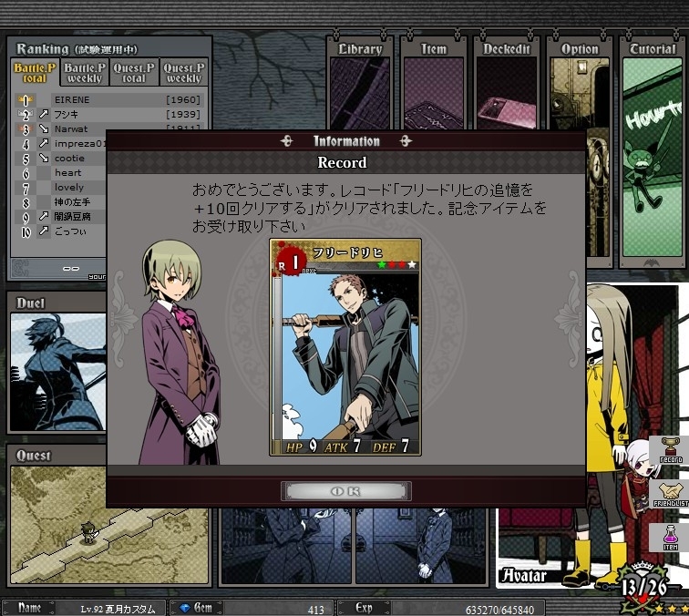Select ranking entry heart
The image size is (689, 616).
pyautogui.click(x=67, y=172)
